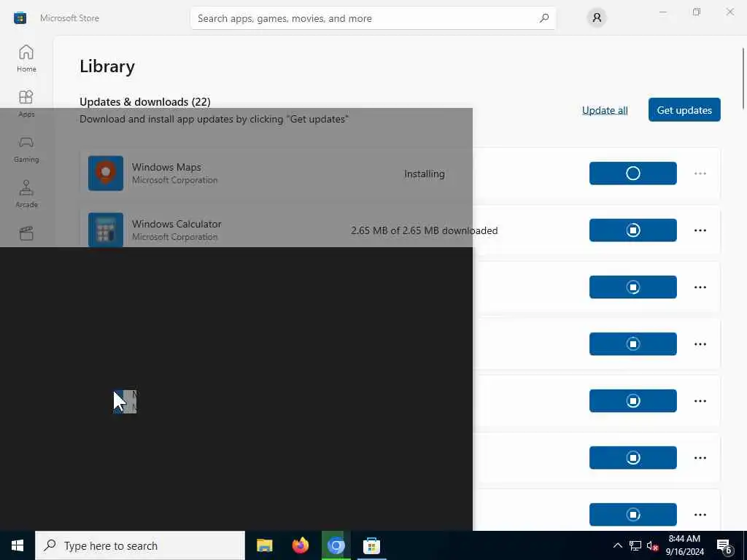Open File Explorer from the taskbar

(264, 545)
